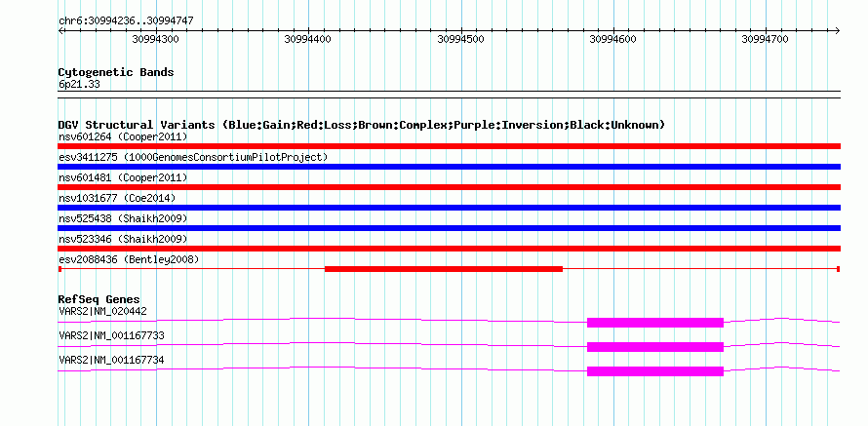
Task: Click the VARS2|NM_001167734 gene label
Action: 111,360
